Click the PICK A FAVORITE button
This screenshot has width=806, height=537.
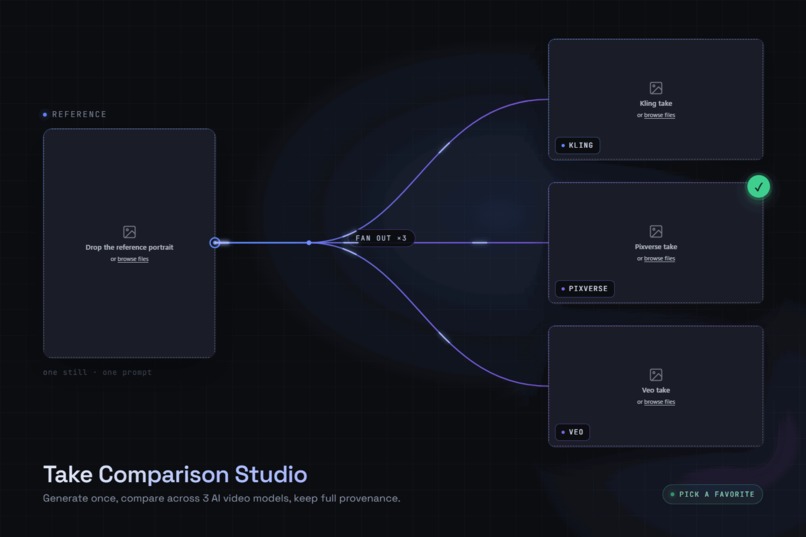(712, 494)
